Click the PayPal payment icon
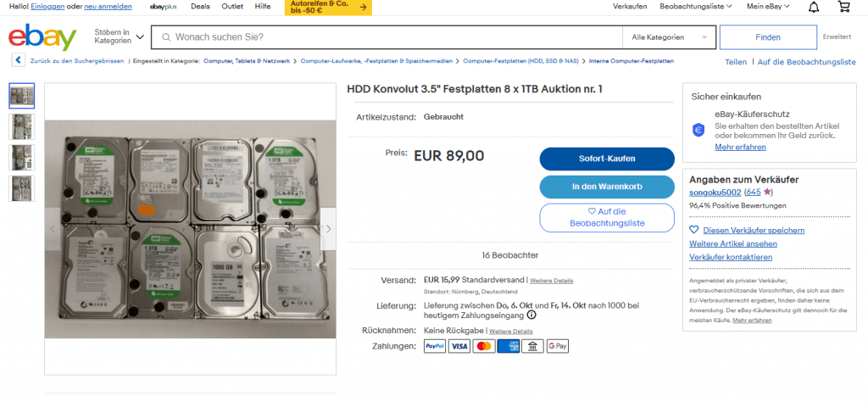868x402 pixels. pos(434,346)
